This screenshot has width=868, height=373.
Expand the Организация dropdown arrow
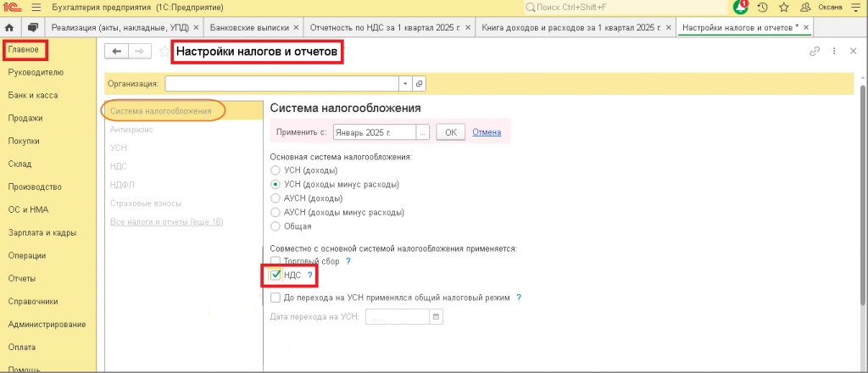point(405,84)
